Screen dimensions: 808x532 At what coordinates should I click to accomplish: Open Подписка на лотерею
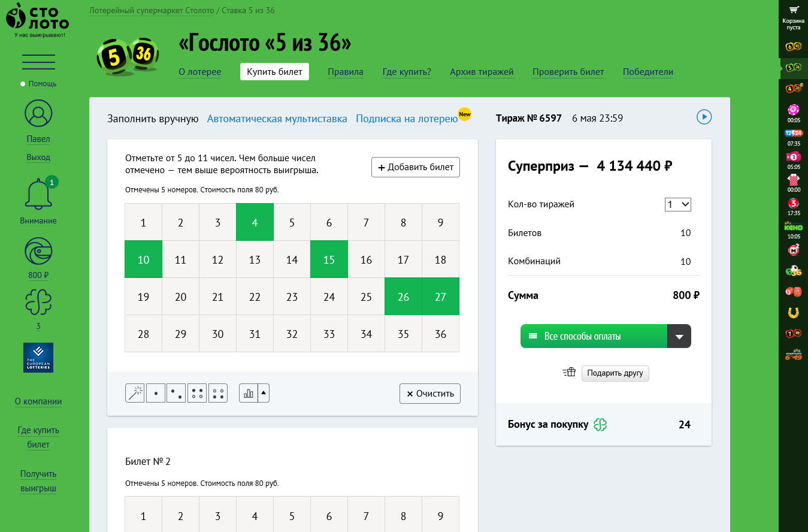(407, 119)
